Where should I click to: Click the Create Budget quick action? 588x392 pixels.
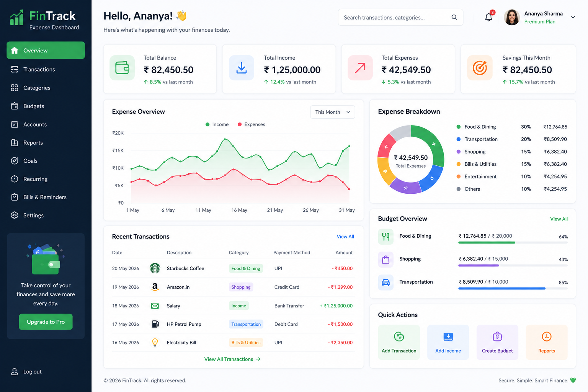tap(497, 342)
